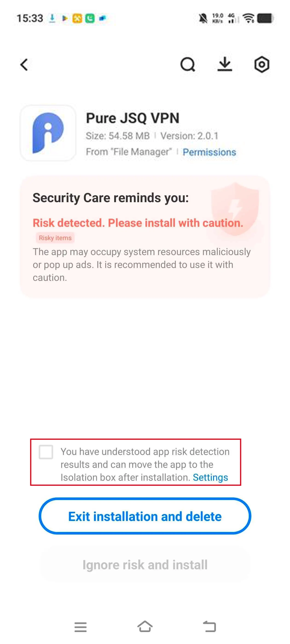Tap the app name Pure JSQ VPN
The height and width of the screenshot is (644, 290).
pyautogui.click(x=133, y=118)
